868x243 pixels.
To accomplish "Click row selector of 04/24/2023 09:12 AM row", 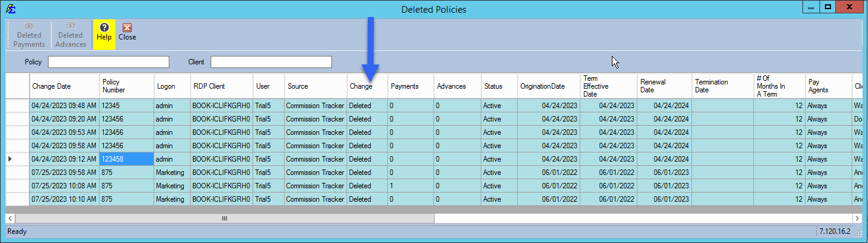I will coord(18,159).
